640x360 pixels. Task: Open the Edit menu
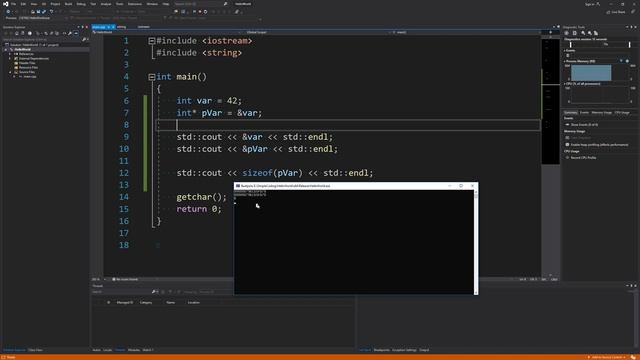pyautogui.click(x=23, y=4)
